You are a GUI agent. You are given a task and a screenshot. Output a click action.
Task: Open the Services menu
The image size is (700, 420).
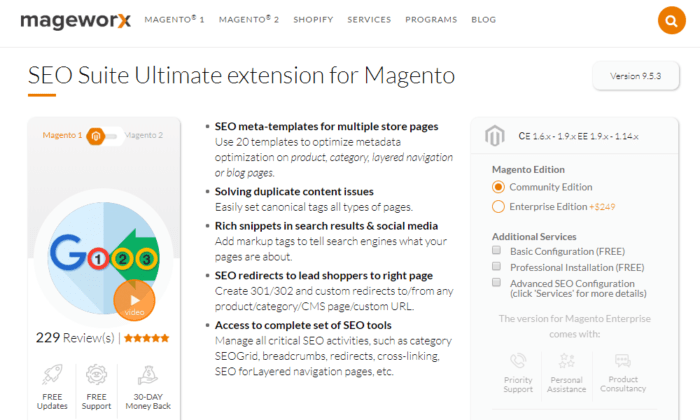click(x=369, y=20)
